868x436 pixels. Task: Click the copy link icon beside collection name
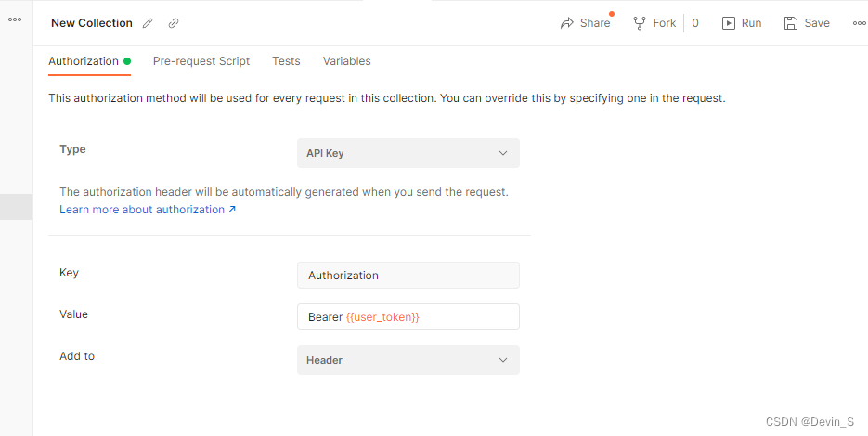(x=174, y=23)
